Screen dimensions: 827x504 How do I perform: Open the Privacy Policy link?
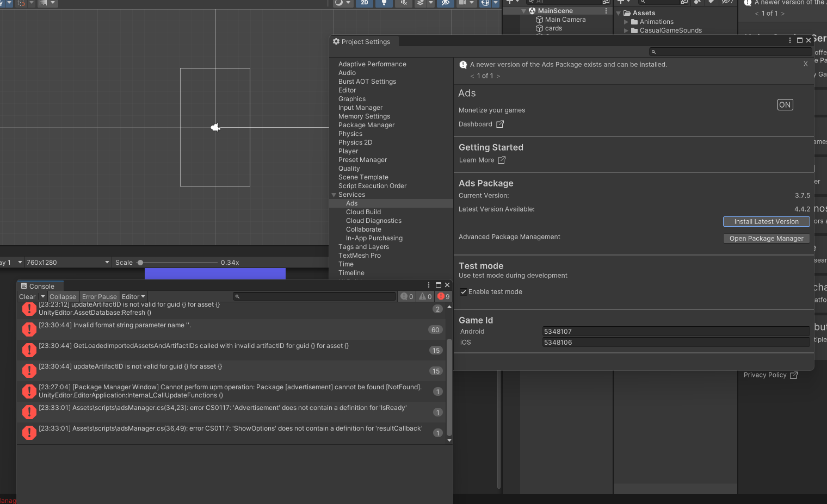tap(770, 375)
